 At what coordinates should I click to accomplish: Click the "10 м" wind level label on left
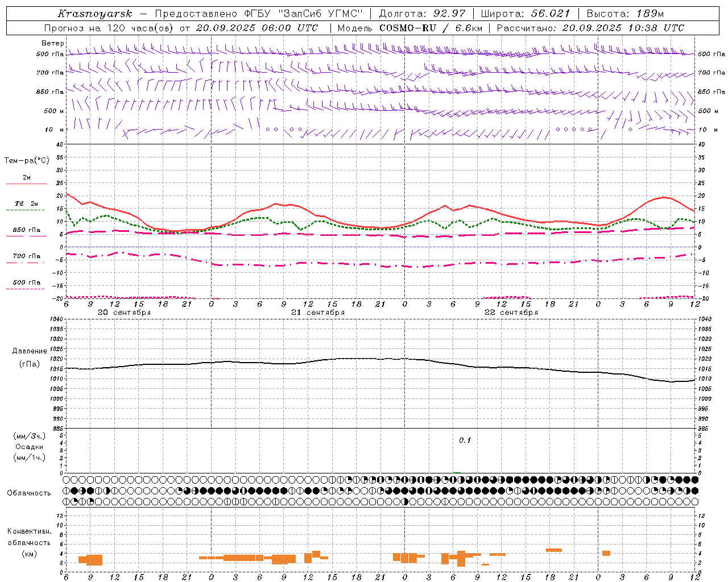tap(55, 130)
